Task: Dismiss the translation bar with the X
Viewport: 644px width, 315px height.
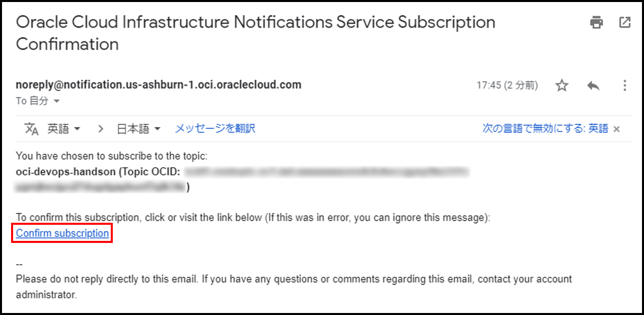Action: click(x=616, y=129)
